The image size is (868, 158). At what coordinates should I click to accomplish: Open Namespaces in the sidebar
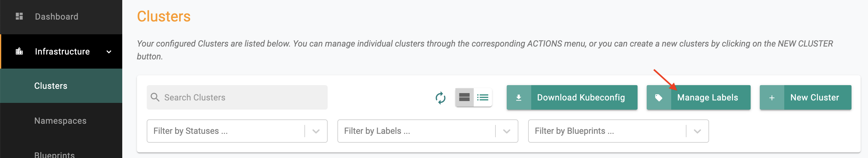click(60, 121)
